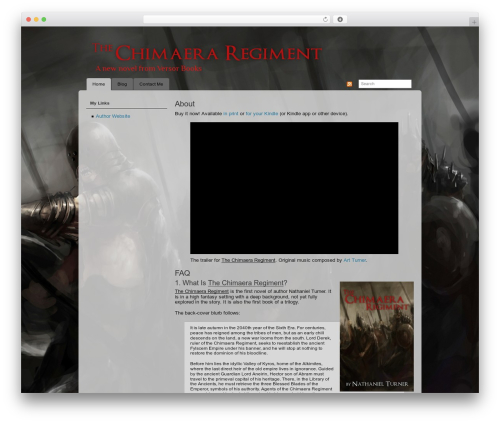Click the red close window button
The height and width of the screenshot is (423, 500).
(29, 19)
